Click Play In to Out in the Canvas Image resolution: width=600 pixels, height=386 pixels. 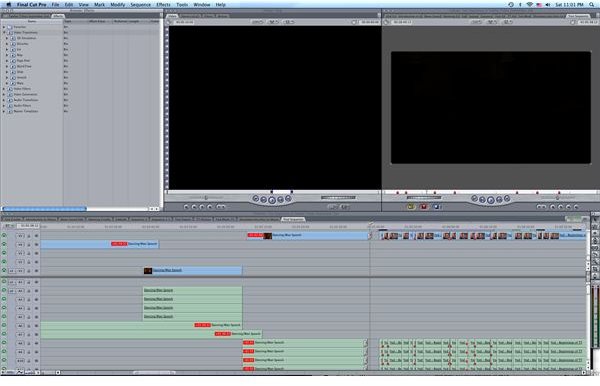pyautogui.click(x=499, y=200)
